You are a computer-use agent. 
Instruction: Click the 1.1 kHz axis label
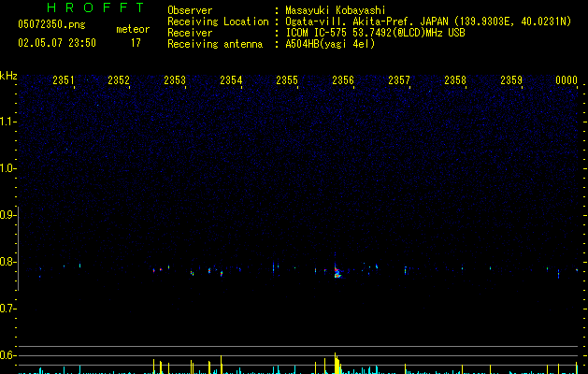[x=7, y=122]
